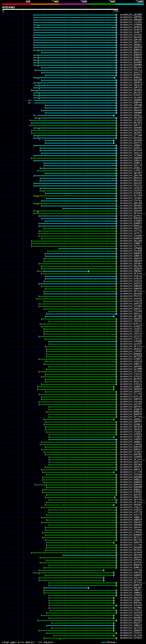Click the orange ~40% identity color segment
The width and height of the screenshot is (146, 644).
(x=45, y=4)
